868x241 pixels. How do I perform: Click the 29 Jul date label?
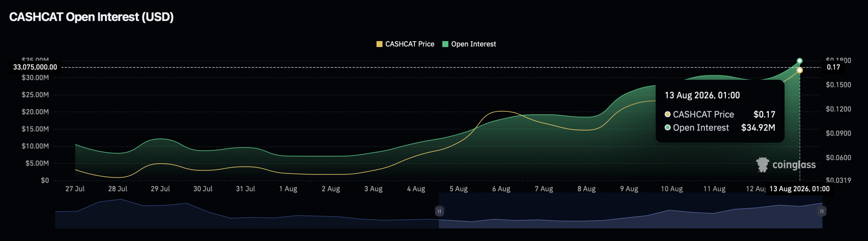click(x=160, y=189)
